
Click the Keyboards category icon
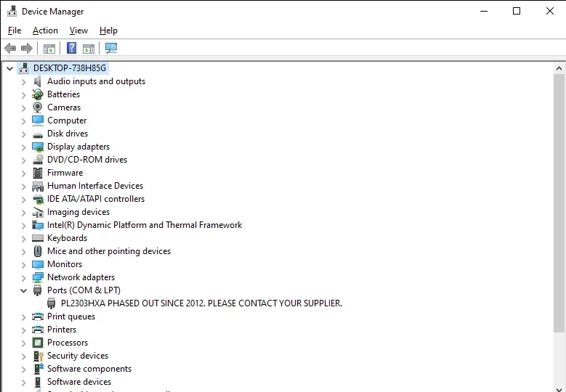38,238
